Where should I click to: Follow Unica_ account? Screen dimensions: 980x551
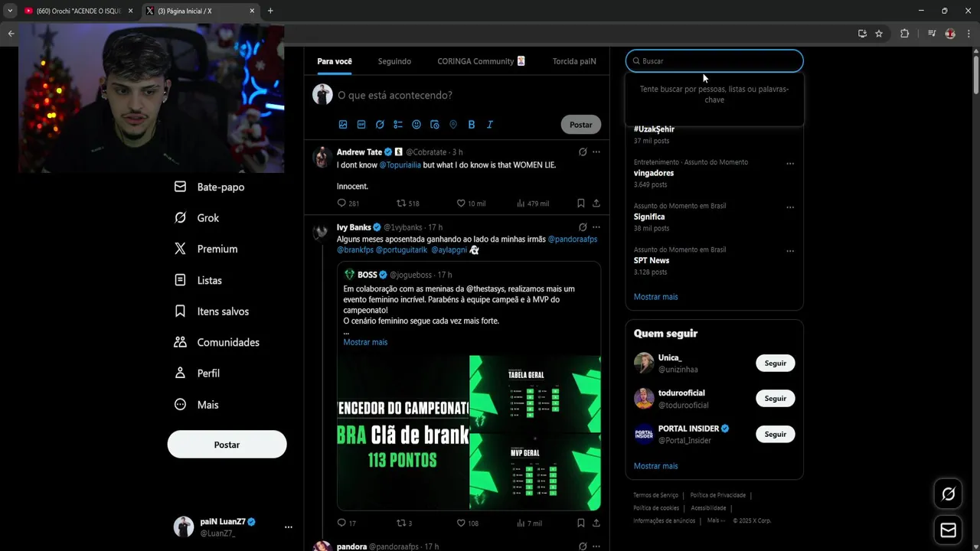point(775,364)
